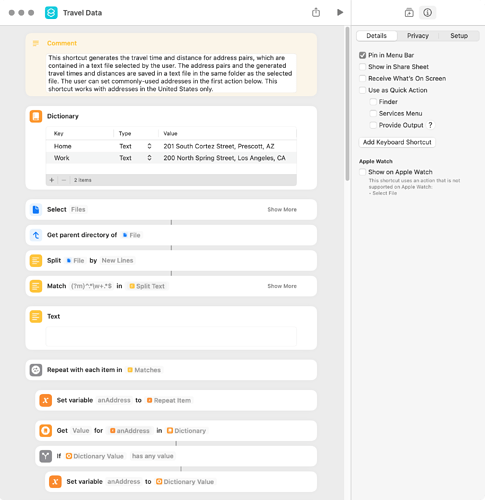Viewport: 485px width, 500px height.
Task: Open the Type dropdown for Work row
Action: coord(149,158)
